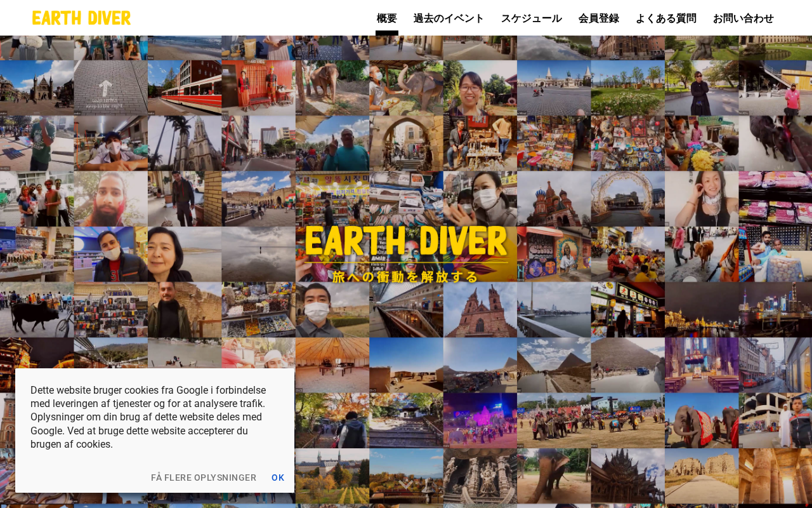Choose the man in white face mask
Screen dimensions: 812x508
tap(332, 309)
